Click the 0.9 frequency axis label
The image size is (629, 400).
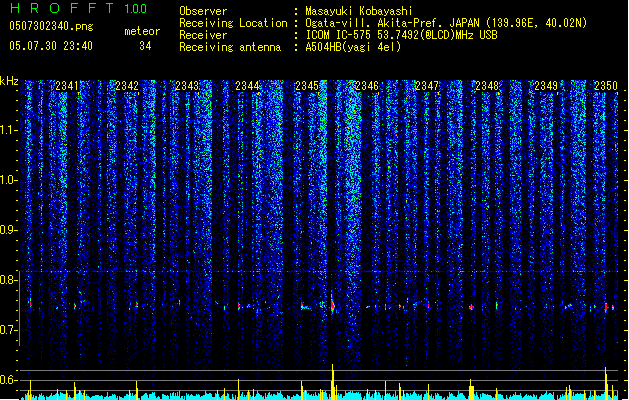[9, 230]
